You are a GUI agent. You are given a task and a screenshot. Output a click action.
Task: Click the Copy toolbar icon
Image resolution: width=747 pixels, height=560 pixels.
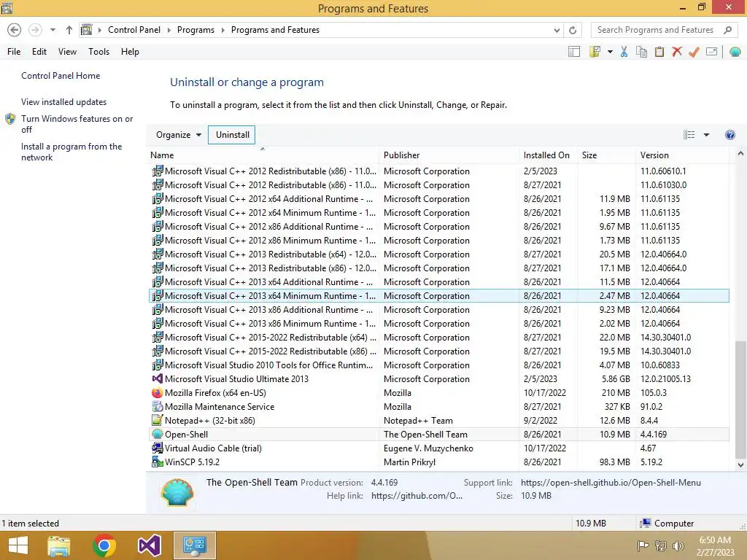[x=642, y=52]
